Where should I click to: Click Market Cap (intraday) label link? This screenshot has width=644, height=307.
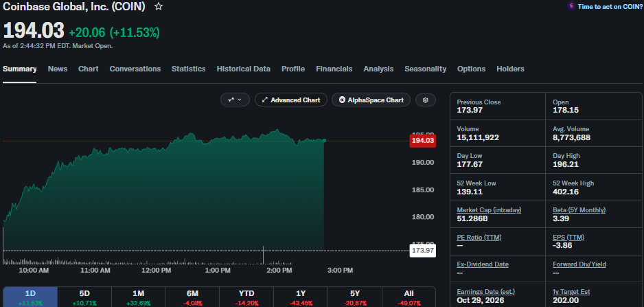[x=489, y=210]
